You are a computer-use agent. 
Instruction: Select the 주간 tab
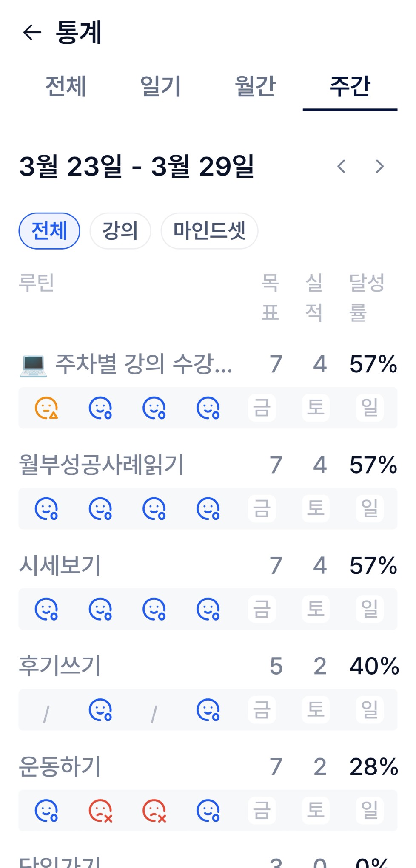coord(350,86)
